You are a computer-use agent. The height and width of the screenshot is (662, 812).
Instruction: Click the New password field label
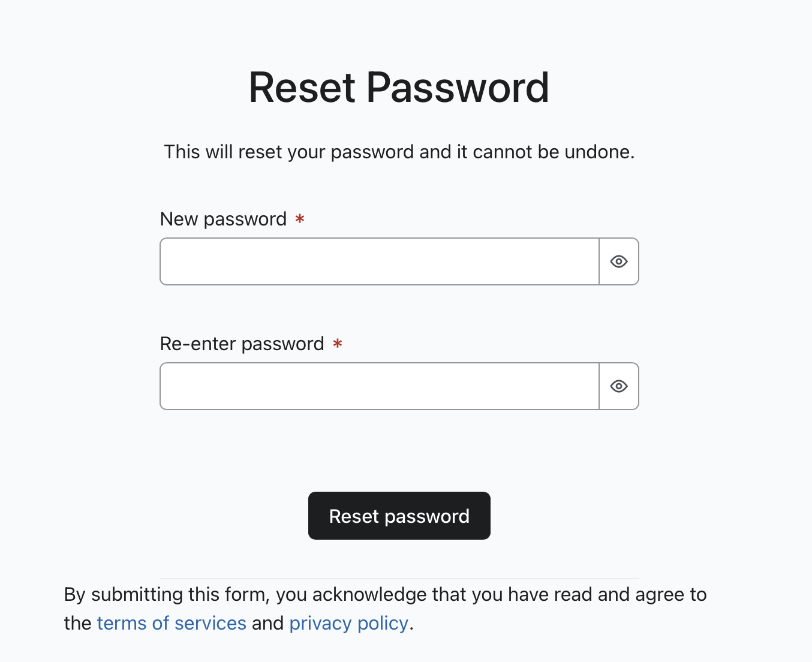point(224,219)
